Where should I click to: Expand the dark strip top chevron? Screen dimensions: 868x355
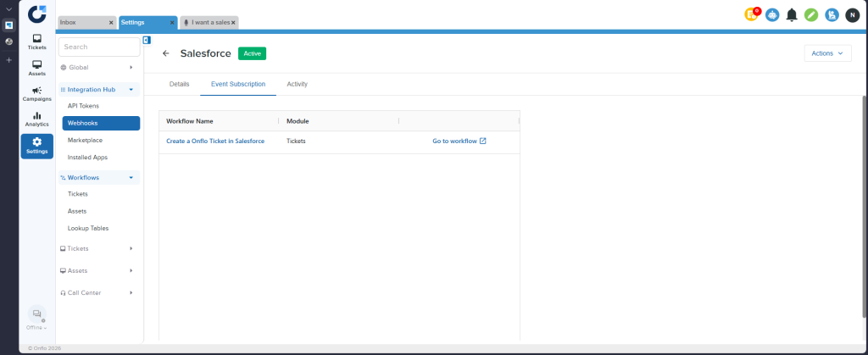8,9
